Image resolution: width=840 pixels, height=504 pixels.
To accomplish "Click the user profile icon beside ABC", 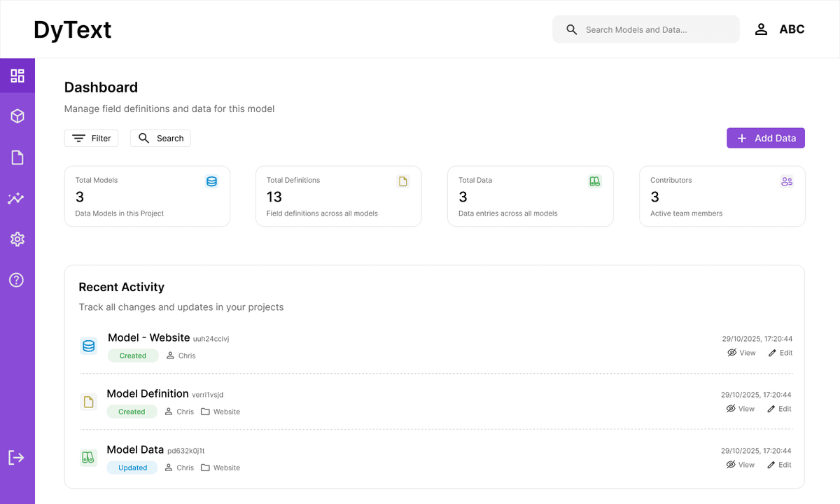I will pos(761,29).
